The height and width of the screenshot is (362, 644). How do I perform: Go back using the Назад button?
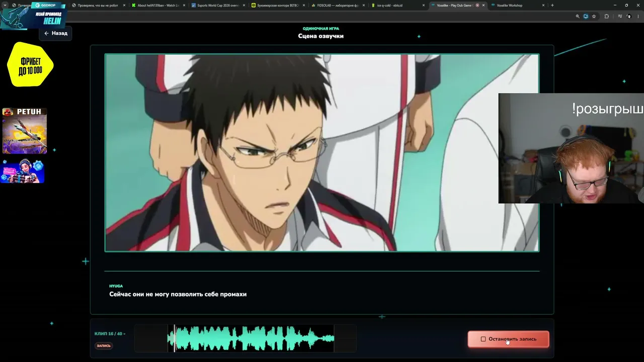(x=55, y=33)
